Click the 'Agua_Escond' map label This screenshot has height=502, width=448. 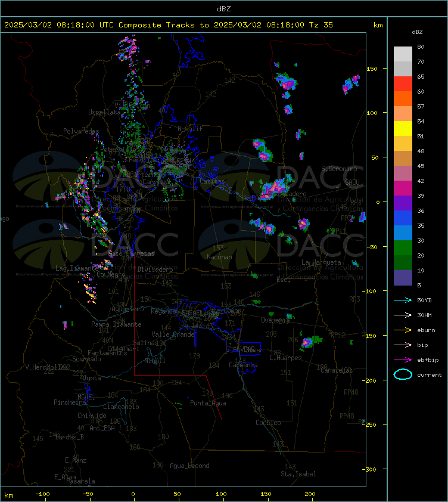pos(189,466)
